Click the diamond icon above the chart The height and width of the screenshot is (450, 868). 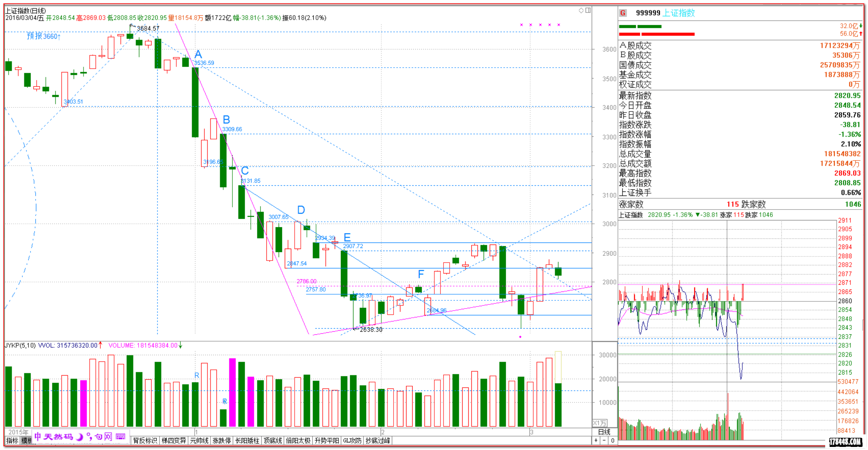[x=581, y=11]
